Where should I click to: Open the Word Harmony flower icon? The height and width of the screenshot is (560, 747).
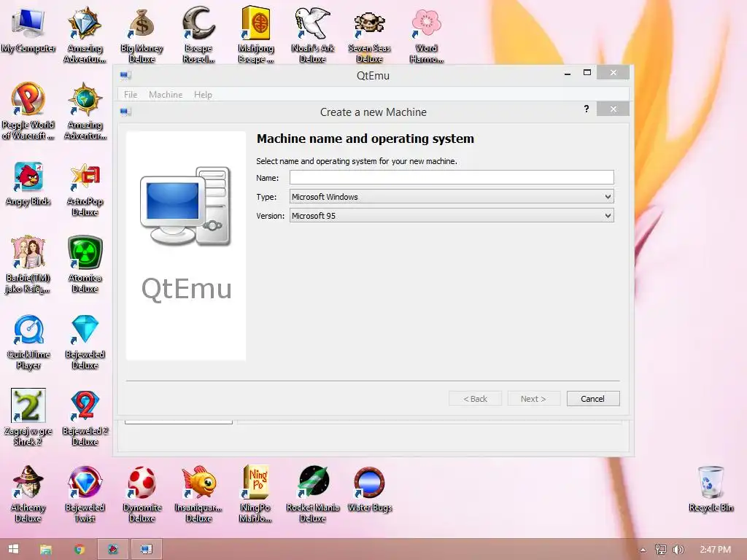pos(426,24)
